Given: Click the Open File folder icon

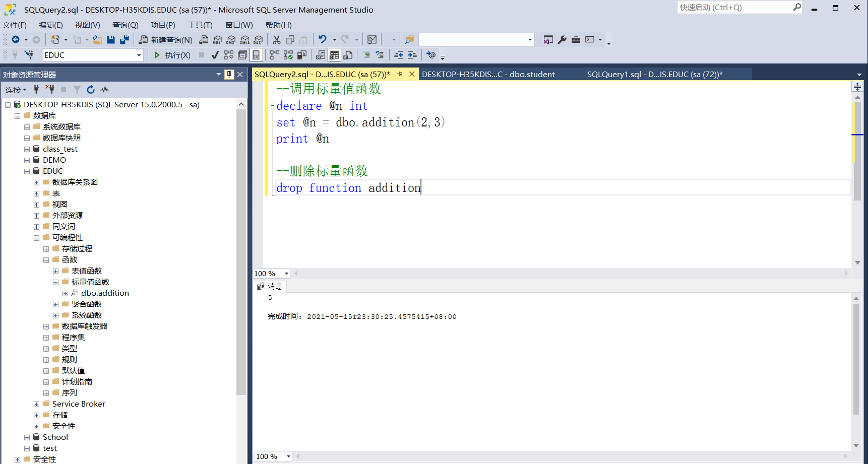Looking at the screenshot, I should point(97,40).
